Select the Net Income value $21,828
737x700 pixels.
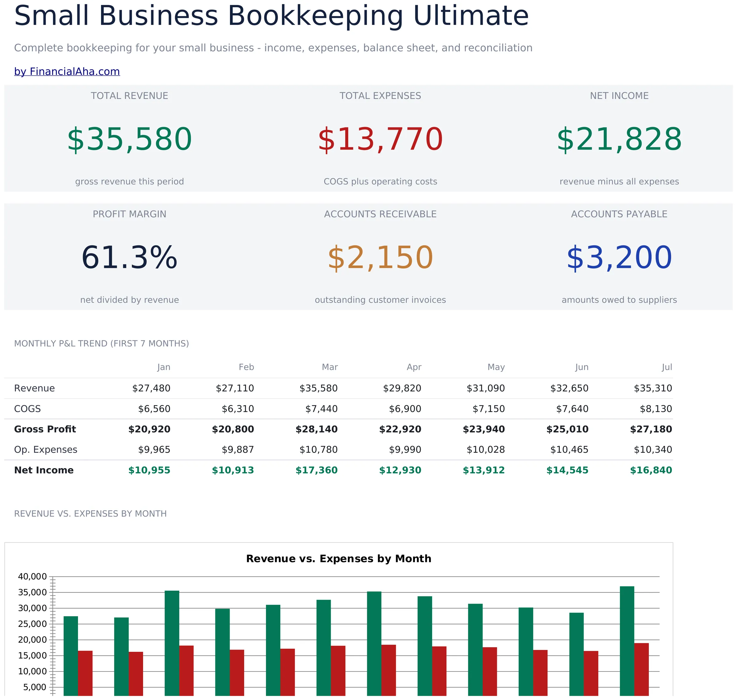click(619, 139)
